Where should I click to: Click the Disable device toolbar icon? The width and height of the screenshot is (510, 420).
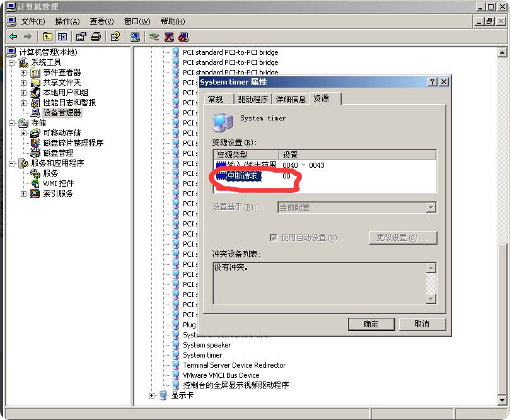tap(183, 37)
